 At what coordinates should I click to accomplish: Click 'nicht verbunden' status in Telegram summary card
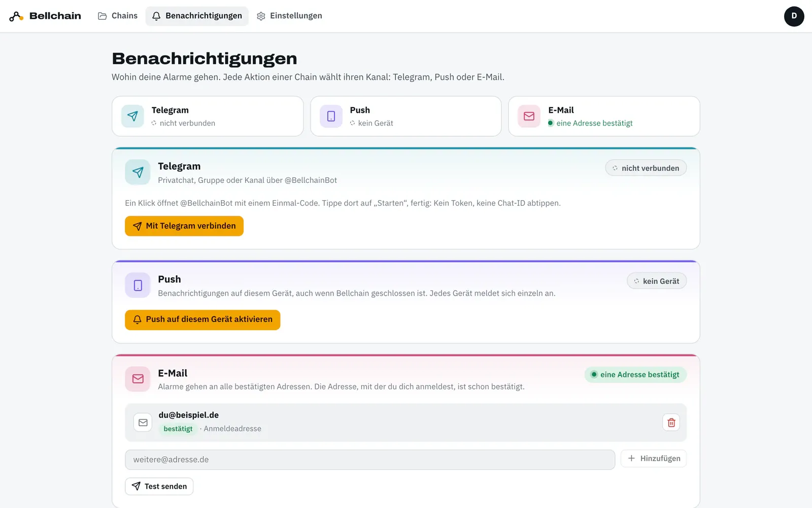point(183,123)
